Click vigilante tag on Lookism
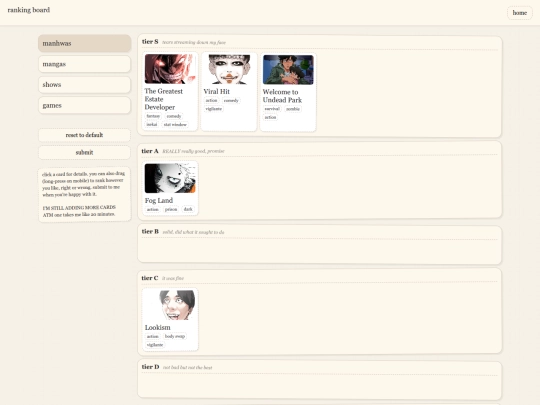540x405 pixels. tap(155, 344)
